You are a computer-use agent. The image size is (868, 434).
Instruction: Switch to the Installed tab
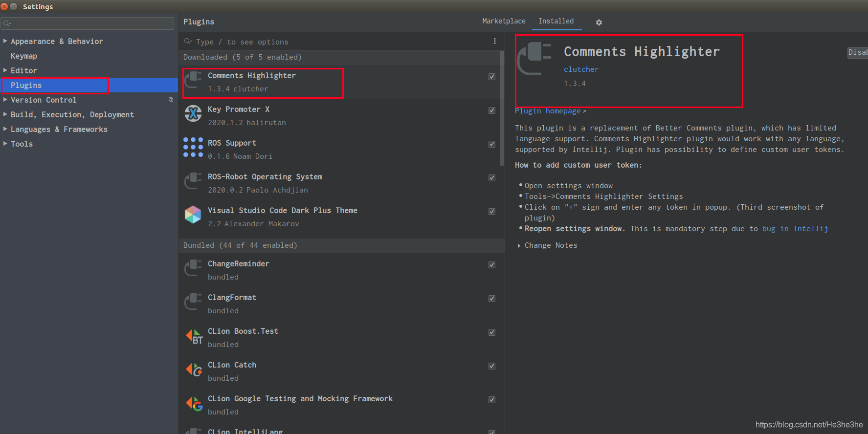pyautogui.click(x=556, y=21)
